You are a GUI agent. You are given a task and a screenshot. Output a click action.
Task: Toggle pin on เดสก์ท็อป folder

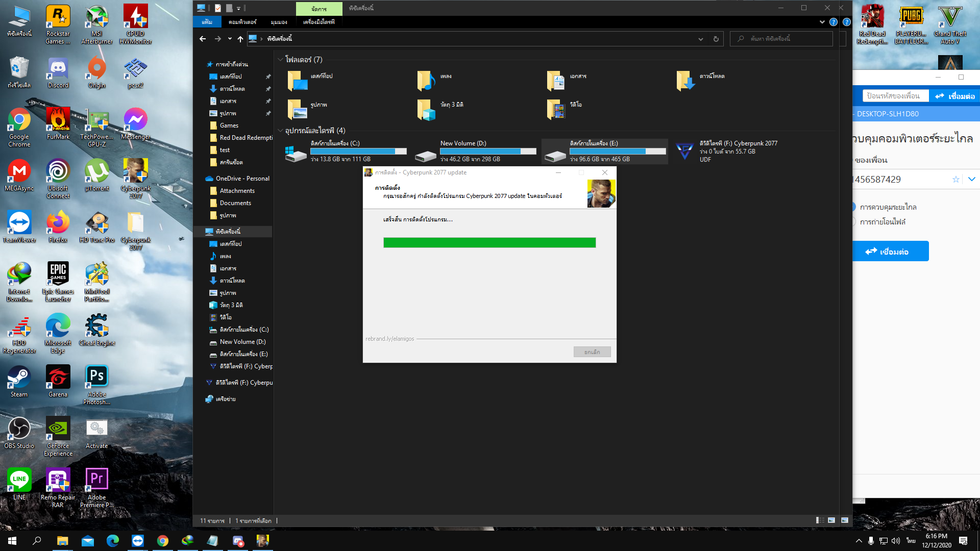[x=267, y=76]
